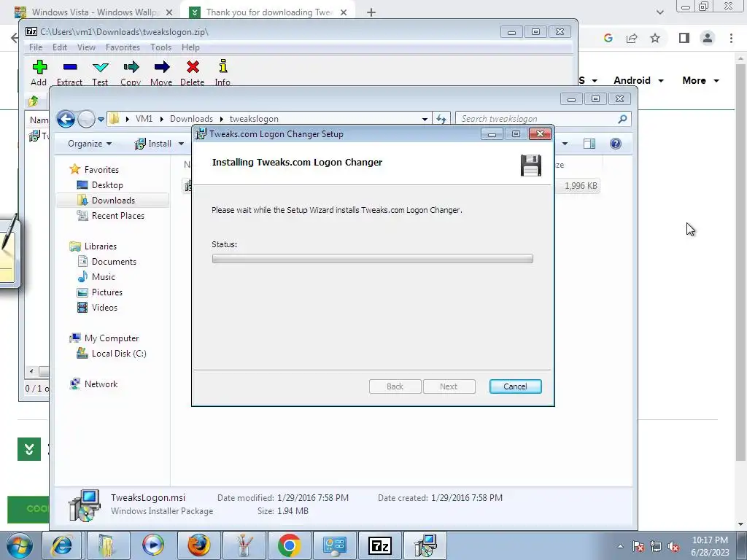This screenshot has width=747, height=560.
Task: Open Chrome side panel icon
Action: click(684, 38)
